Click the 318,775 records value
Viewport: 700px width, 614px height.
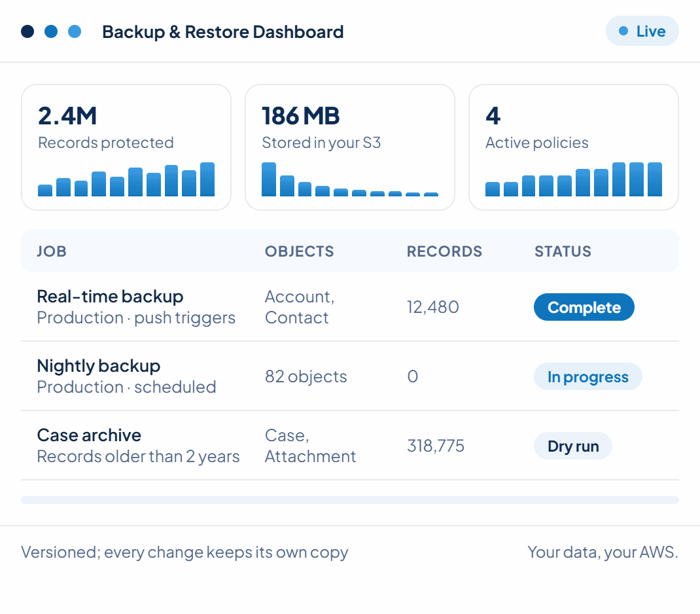(x=436, y=446)
